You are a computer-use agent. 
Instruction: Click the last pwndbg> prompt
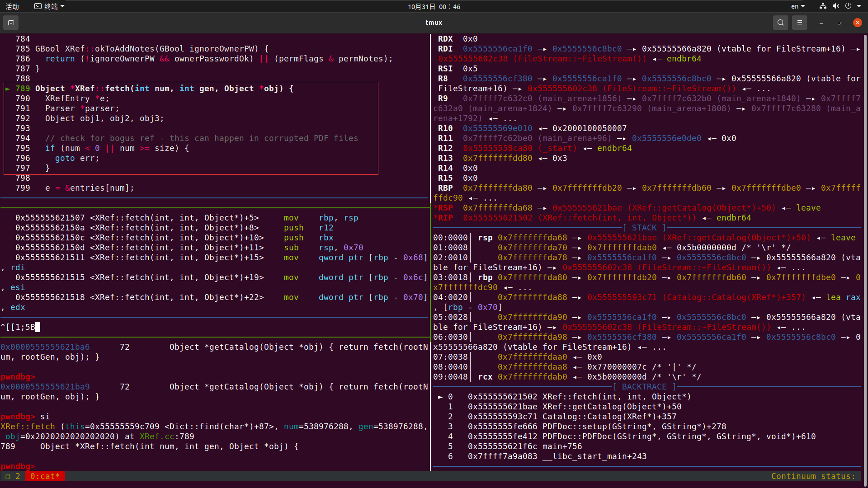pyautogui.click(x=18, y=466)
